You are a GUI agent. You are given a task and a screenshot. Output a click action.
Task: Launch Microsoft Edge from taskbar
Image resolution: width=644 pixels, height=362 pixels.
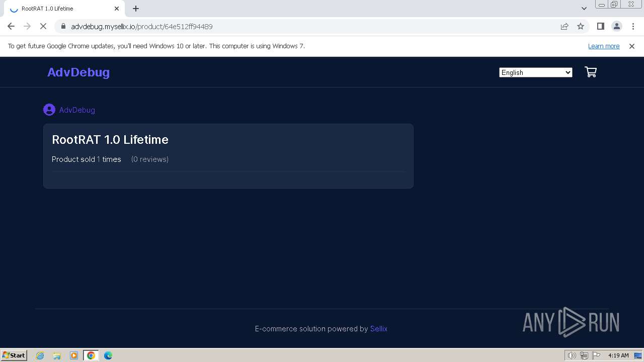(x=108, y=355)
